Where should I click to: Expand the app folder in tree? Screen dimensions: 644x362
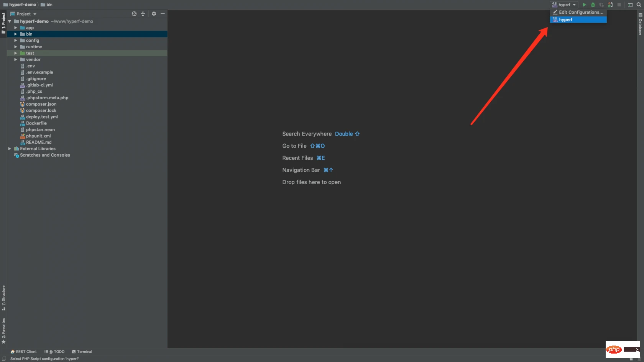pyautogui.click(x=16, y=28)
